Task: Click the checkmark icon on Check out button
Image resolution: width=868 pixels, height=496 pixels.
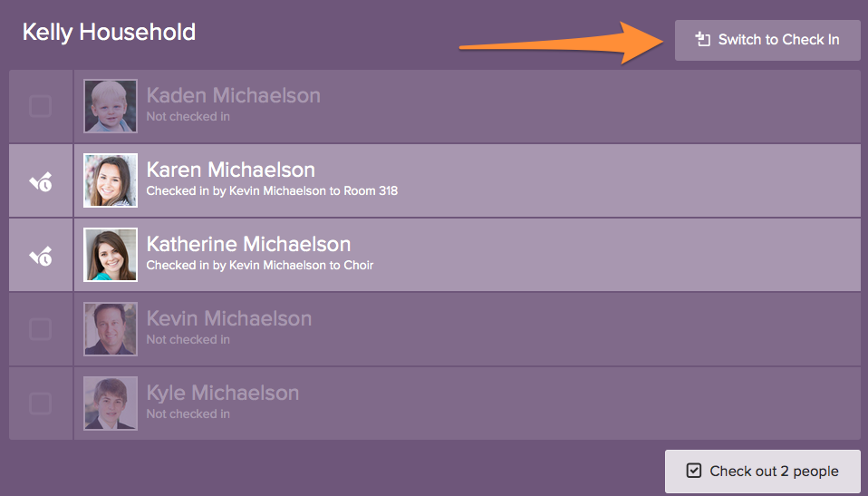Action: coord(694,471)
